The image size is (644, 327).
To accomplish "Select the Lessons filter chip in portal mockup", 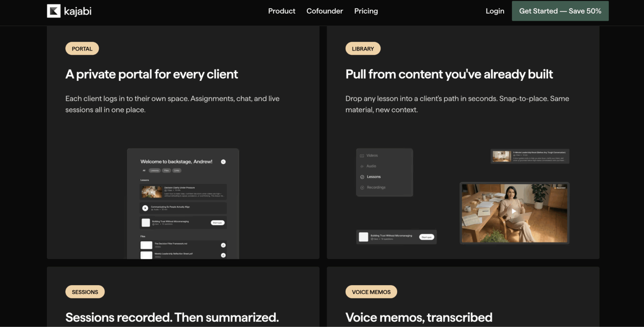I will (x=155, y=171).
